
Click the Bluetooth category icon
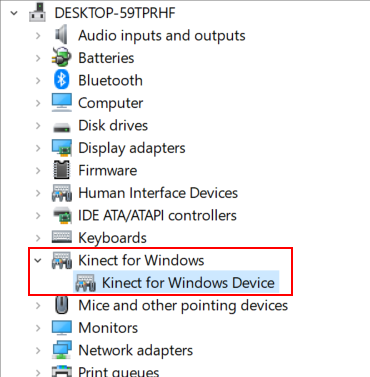(x=62, y=80)
